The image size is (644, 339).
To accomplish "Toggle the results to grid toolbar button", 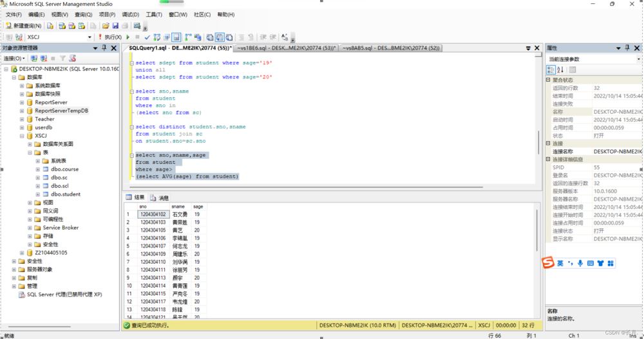I will pyautogui.click(x=220, y=37).
